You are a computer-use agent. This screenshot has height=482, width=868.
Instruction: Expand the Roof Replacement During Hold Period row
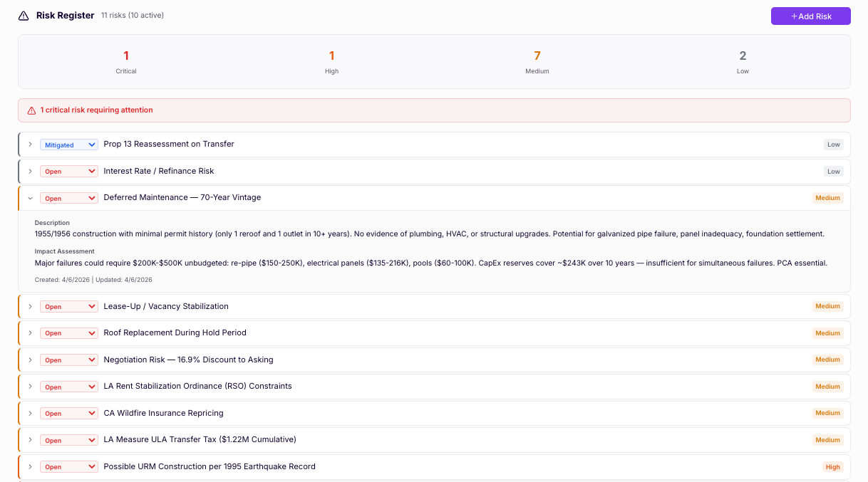pos(30,332)
